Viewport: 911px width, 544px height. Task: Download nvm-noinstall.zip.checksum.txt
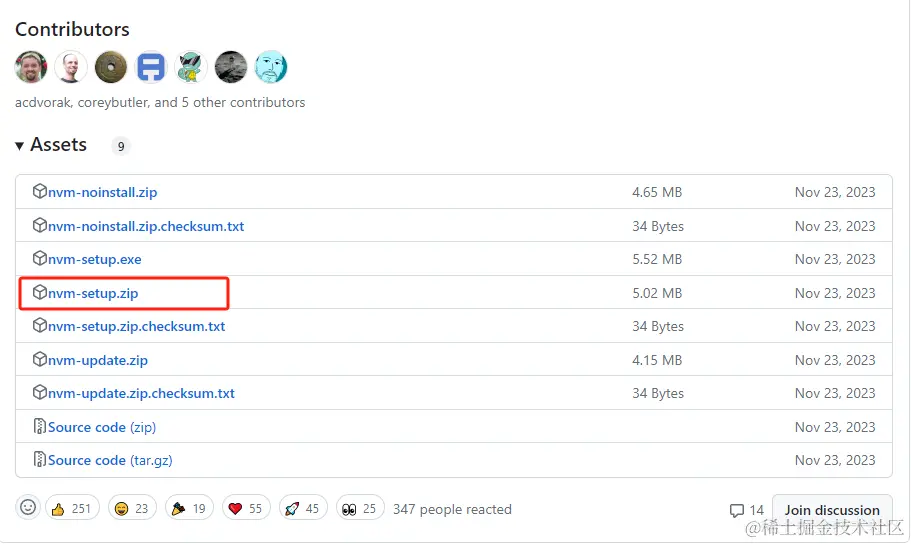tap(146, 226)
